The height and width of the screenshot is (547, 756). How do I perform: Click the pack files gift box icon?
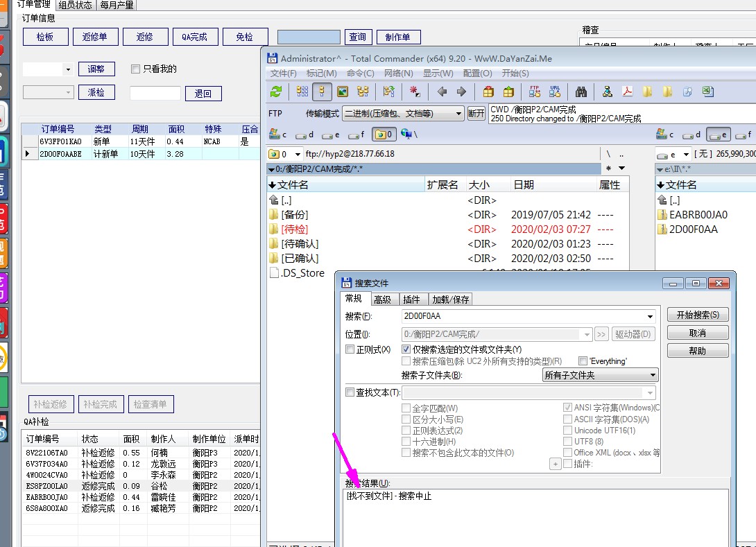(488, 92)
